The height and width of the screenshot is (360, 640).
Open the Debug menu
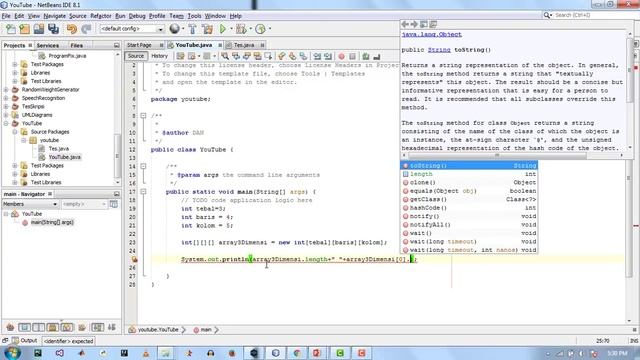coord(137,16)
